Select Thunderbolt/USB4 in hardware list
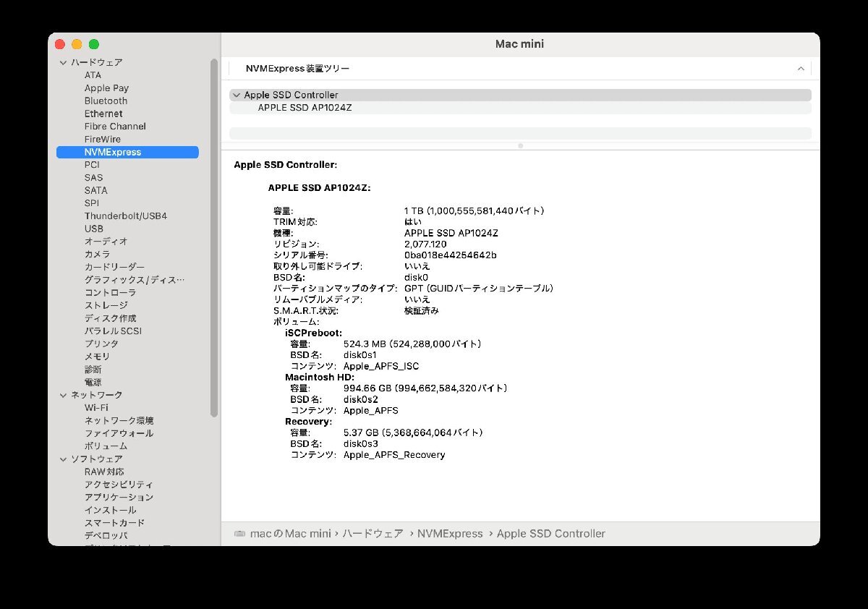 pyautogui.click(x=125, y=216)
